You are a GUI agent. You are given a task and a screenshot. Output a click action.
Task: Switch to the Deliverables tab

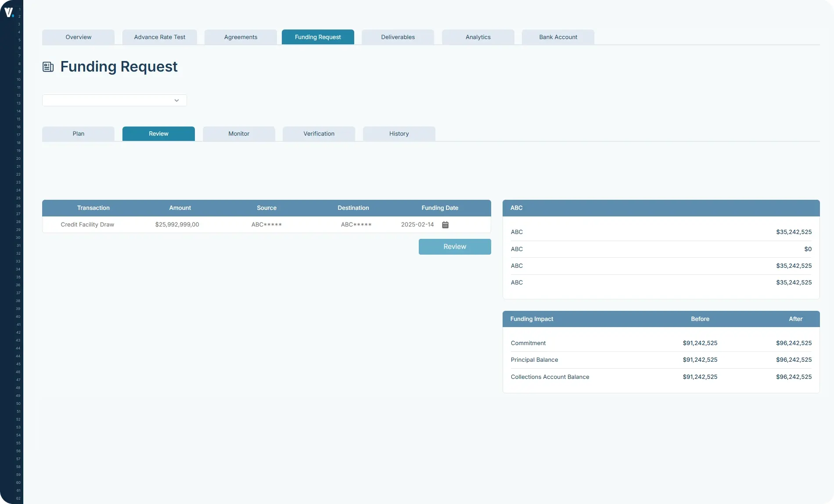pos(397,37)
